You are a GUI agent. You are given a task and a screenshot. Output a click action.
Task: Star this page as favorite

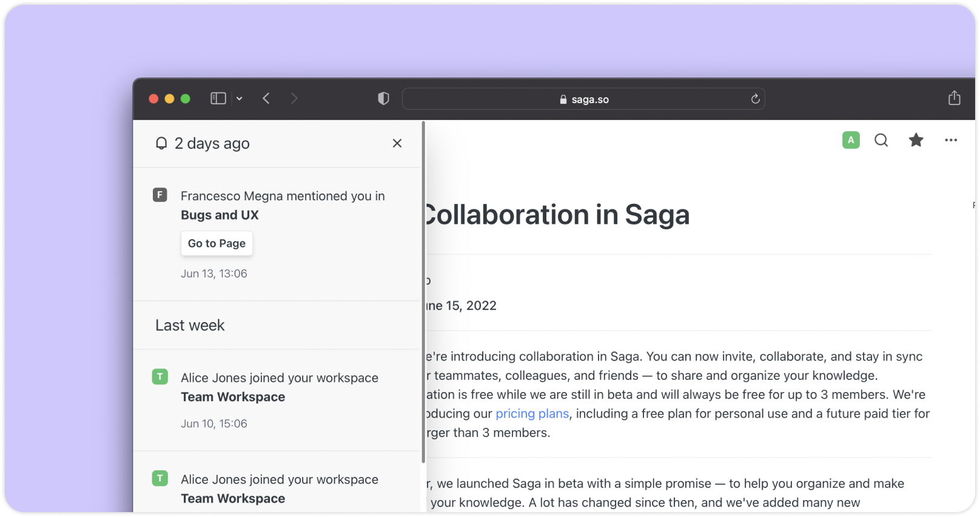916,140
